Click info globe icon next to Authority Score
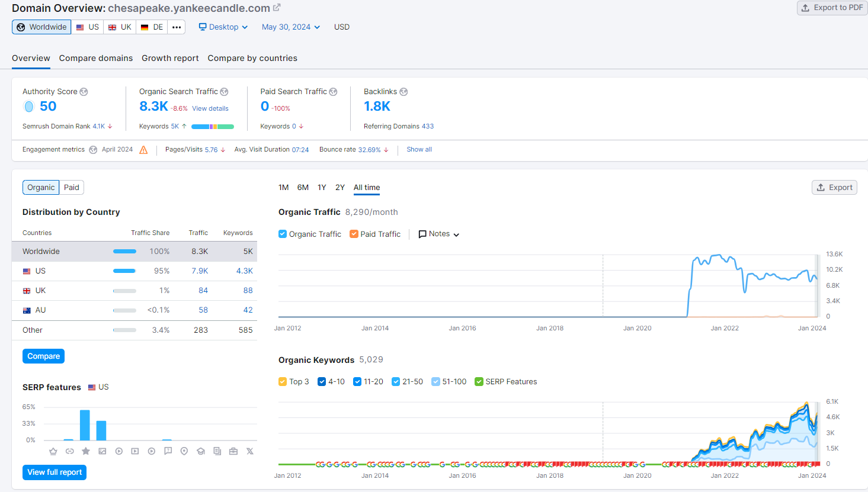The image size is (868, 492). tap(84, 92)
